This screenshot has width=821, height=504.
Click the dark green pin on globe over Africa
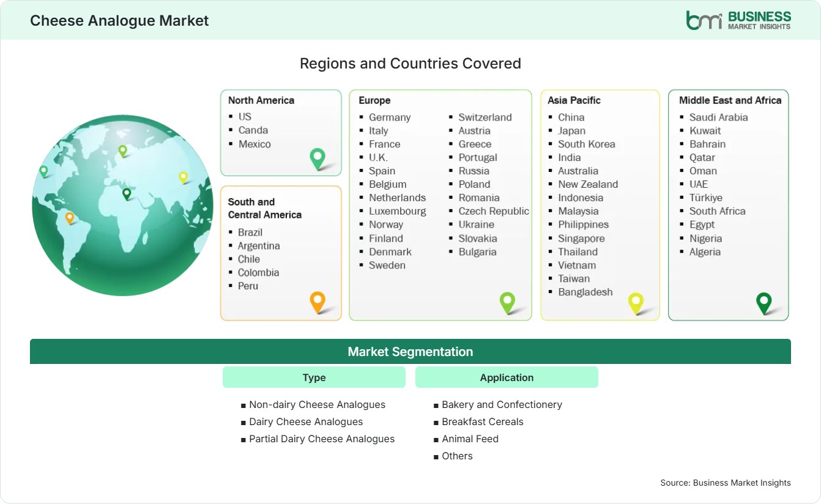point(127,194)
